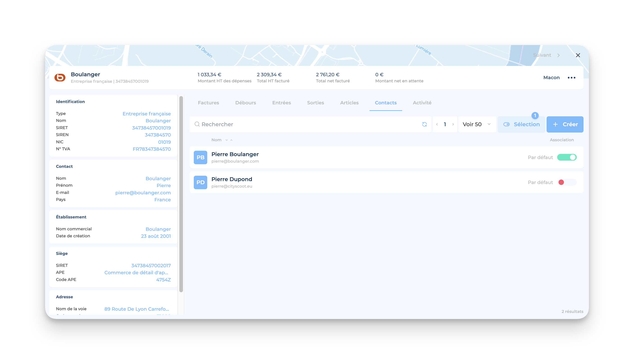
Task: Enable Par défaut for Pierre Dupond
Action: point(567,182)
